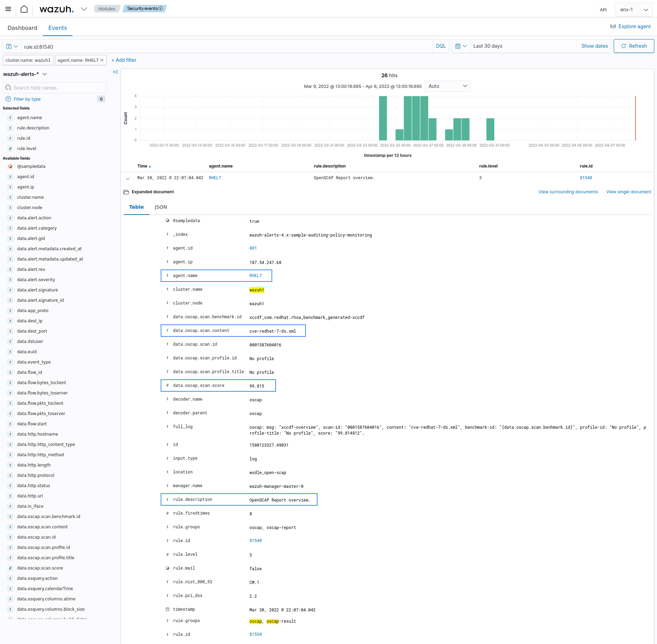Select the cluster.node available field

point(30,208)
